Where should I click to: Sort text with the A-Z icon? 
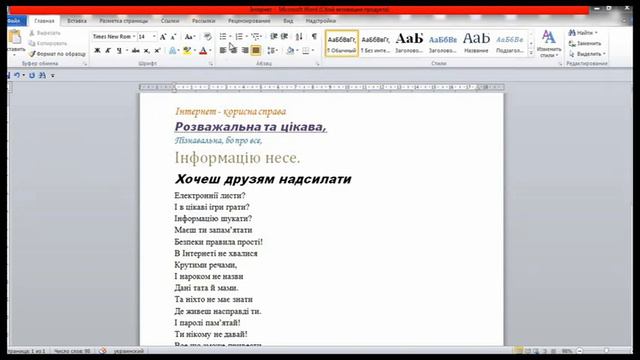pyautogui.click(x=299, y=37)
